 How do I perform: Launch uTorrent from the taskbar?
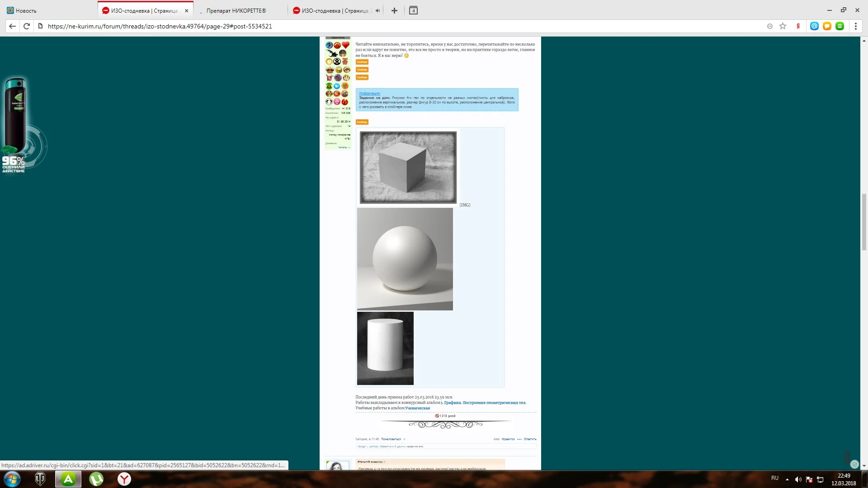[x=96, y=479]
